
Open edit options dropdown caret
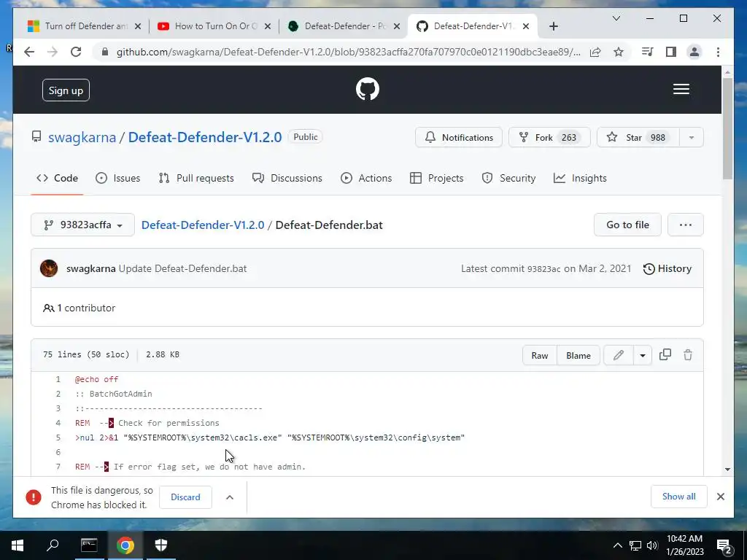coord(642,355)
